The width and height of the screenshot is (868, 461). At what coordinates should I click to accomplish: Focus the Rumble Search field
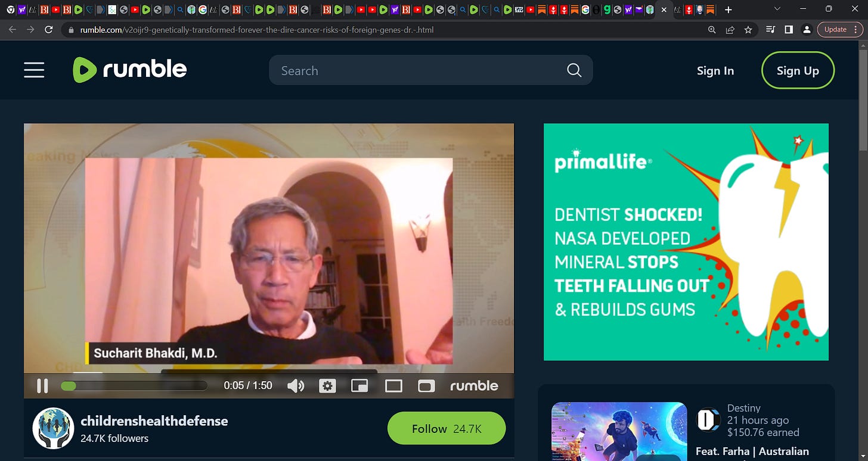pos(430,70)
